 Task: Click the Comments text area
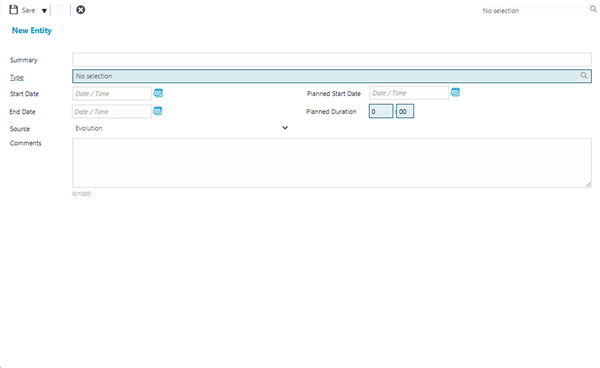pos(332,163)
